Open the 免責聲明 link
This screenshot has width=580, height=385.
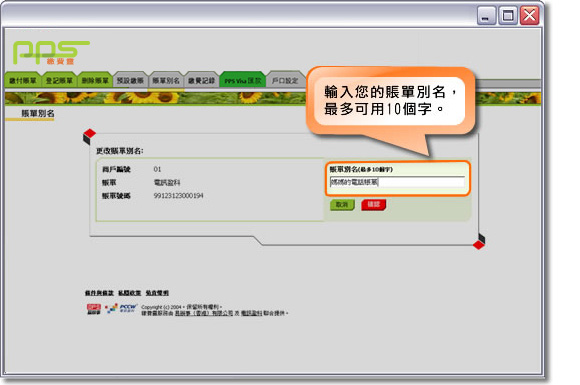(157, 293)
